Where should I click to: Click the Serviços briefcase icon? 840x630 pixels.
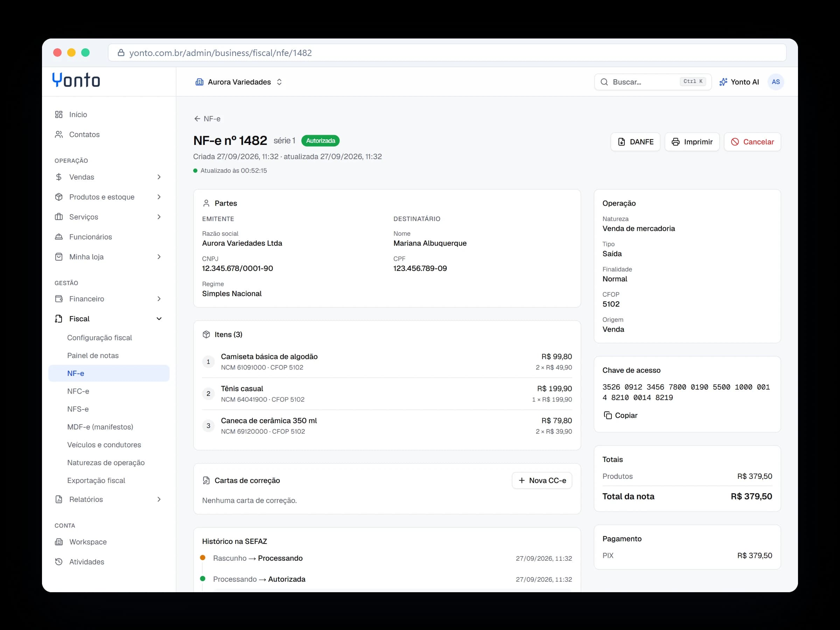point(59,217)
